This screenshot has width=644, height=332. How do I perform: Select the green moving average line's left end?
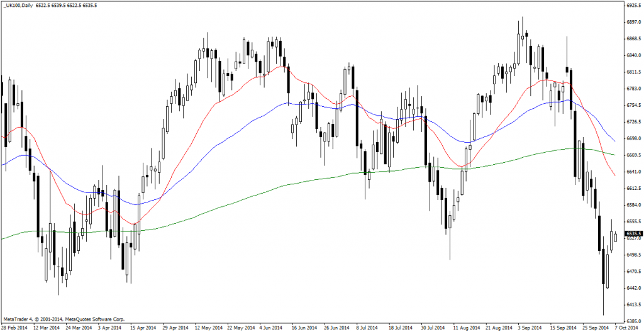click(x=3, y=238)
